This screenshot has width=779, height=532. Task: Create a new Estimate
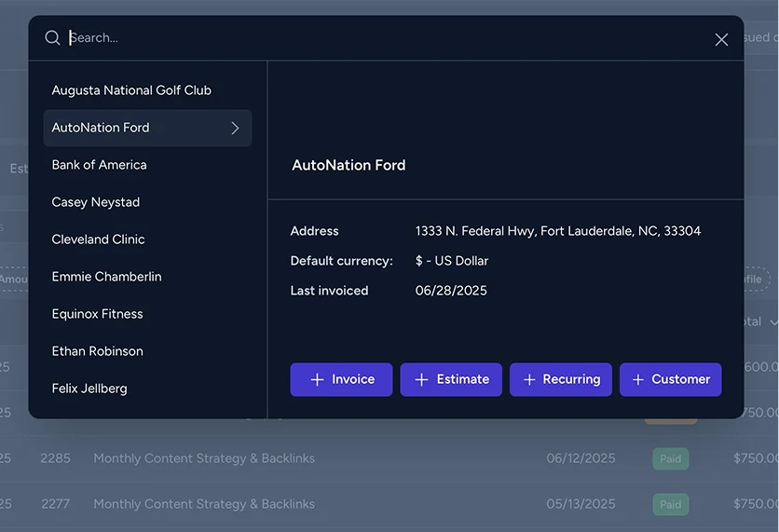point(451,379)
